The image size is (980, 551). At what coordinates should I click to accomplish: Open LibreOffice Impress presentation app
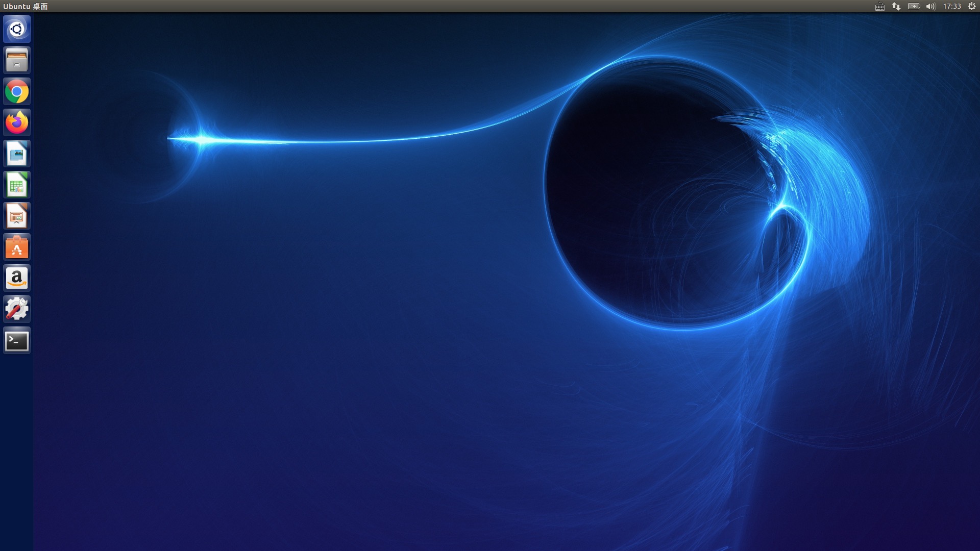[x=17, y=216]
